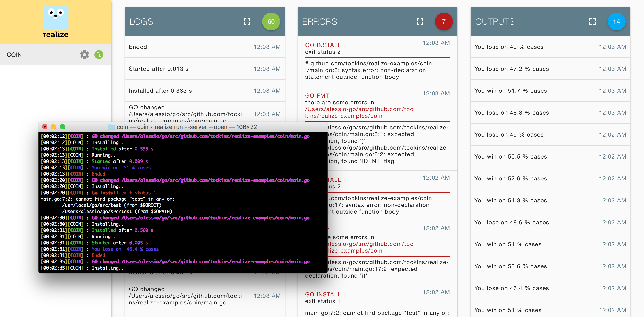Click the blue 14 outputs counter badge

point(616,21)
